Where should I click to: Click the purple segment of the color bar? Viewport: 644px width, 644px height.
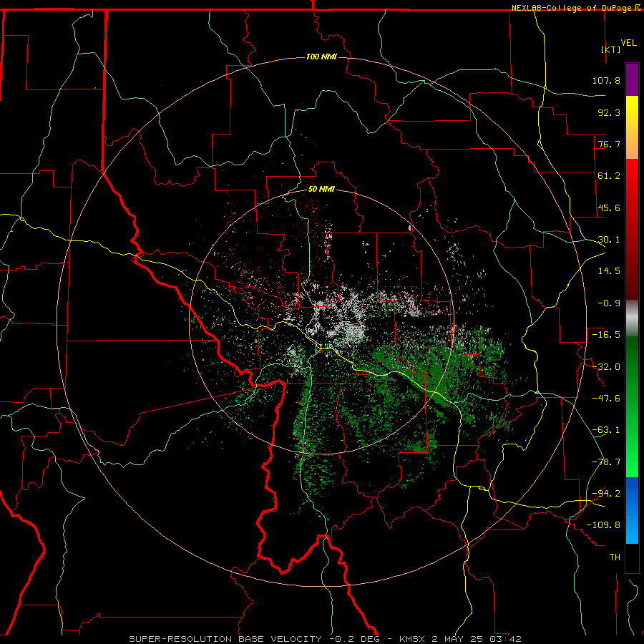632,80
